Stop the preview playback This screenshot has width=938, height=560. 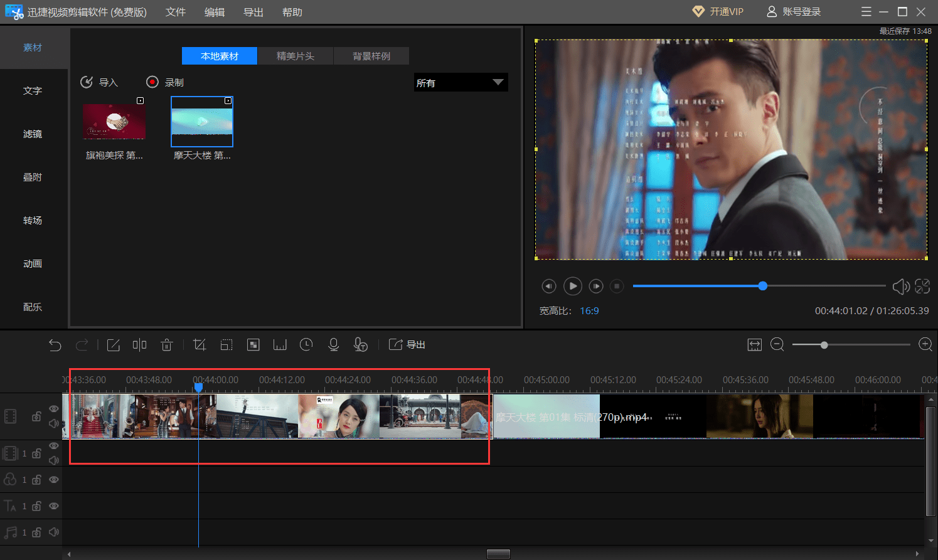[x=617, y=286]
